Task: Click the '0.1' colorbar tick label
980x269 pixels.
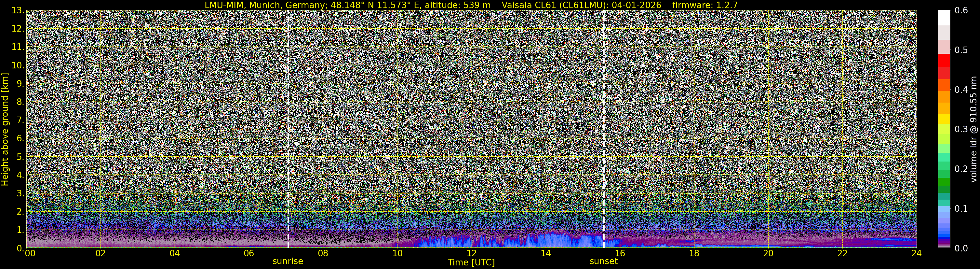Action: [961, 209]
